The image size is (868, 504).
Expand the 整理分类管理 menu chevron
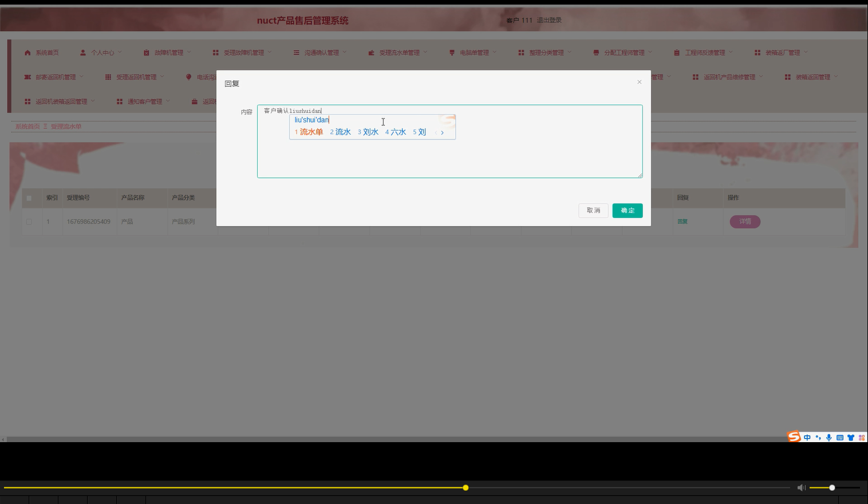coord(569,52)
